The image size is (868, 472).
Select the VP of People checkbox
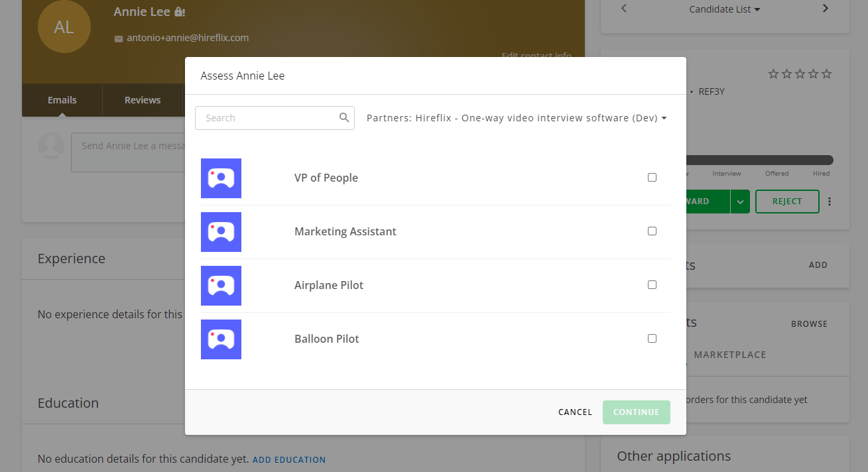(652, 178)
